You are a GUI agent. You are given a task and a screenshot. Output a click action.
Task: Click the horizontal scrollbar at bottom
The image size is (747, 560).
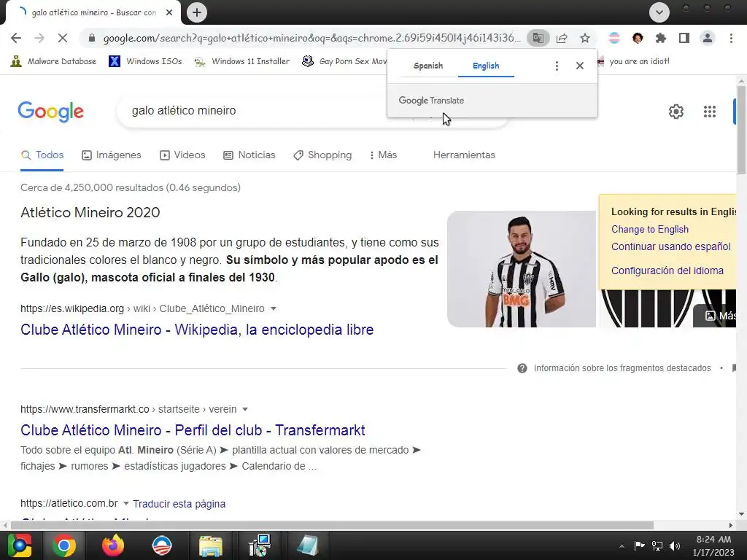click(x=332, y=525)
